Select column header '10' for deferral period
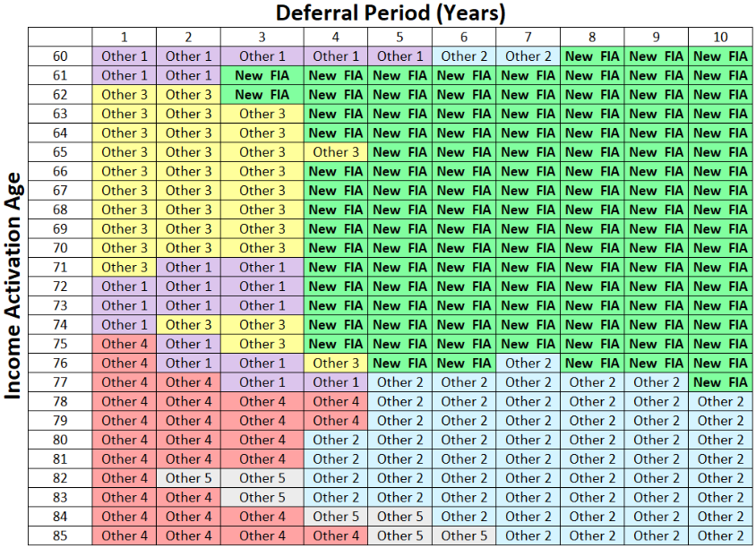Image resolution: width=756 pixels, height=548 pixels. pyautogui.click(x=720, y=37)
